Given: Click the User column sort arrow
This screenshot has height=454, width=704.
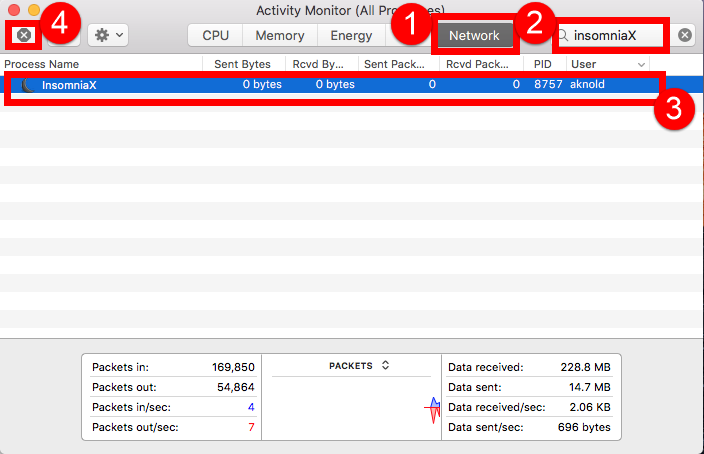Looking at the screenshot, I should [x=641, y=64].
